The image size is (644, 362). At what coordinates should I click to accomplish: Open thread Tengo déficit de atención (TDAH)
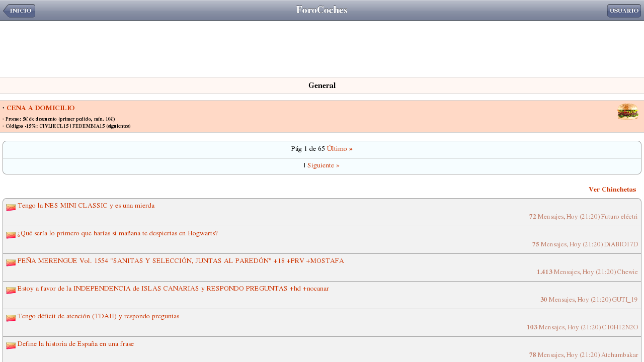(99, 316)
